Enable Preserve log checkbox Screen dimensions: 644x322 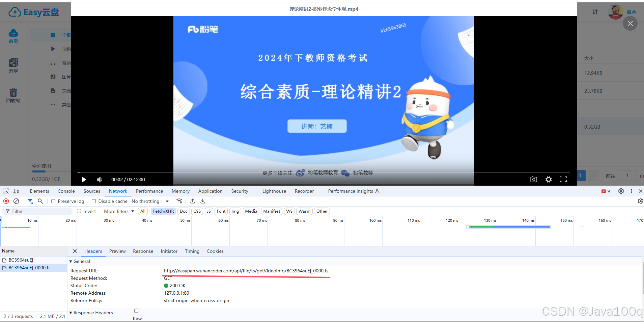[53, 201]
